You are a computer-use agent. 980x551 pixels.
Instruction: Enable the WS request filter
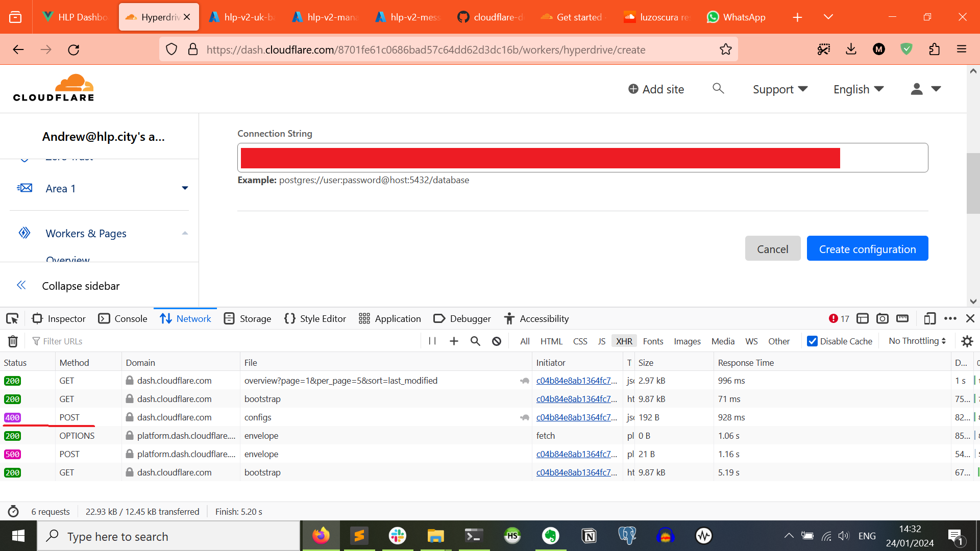pos(751,341)
